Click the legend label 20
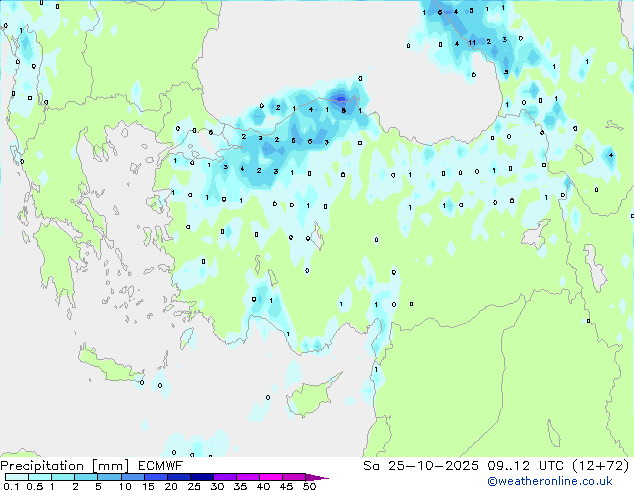This screenshot has width=634, height=490. 171,486
